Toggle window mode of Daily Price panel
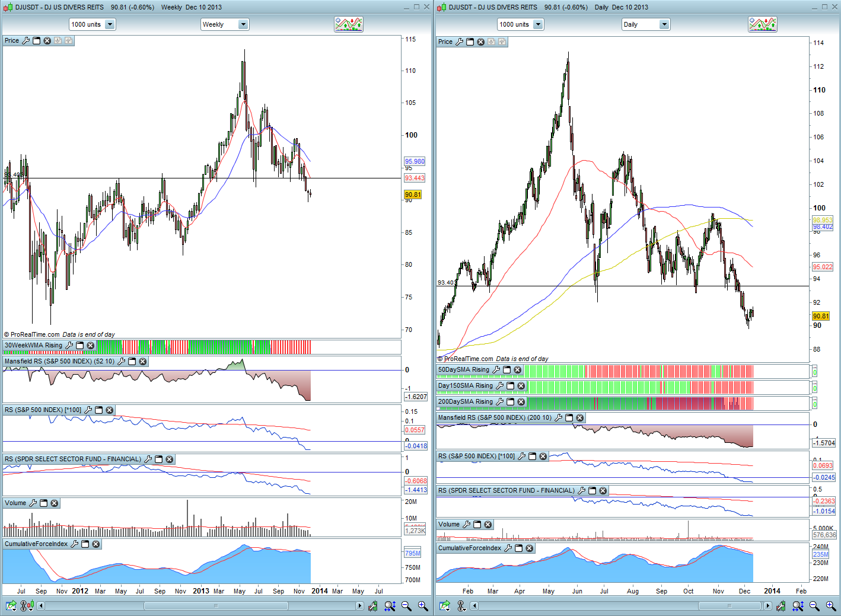The image size is (841, 616). pyautogui.click(x=470, y=42)
